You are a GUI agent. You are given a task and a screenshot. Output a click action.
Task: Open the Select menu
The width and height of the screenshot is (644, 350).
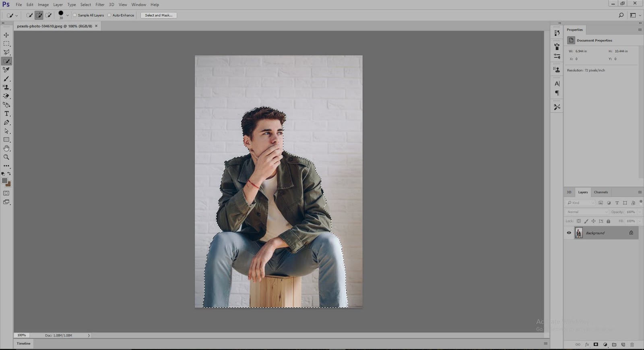[86, 4]
